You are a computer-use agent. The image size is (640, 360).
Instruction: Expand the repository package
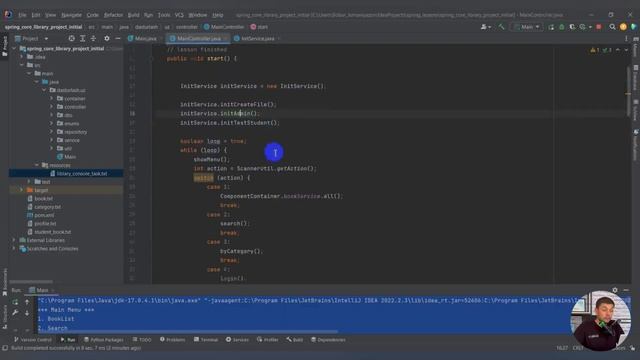tap(52, 132)
